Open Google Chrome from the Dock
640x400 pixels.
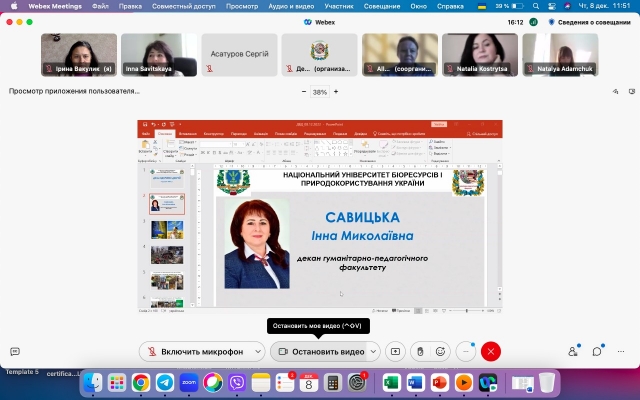click(x=141, y=382)
